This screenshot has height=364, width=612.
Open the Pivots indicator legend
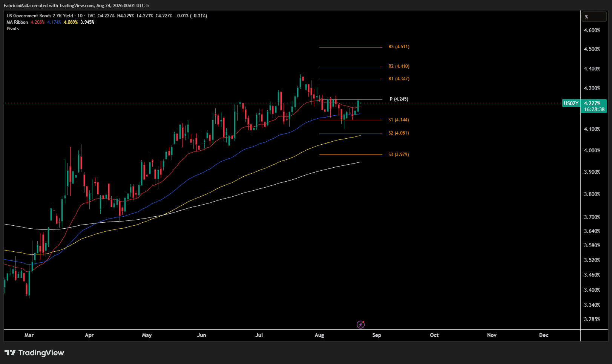pyautogui.click(x=13, y=29)
